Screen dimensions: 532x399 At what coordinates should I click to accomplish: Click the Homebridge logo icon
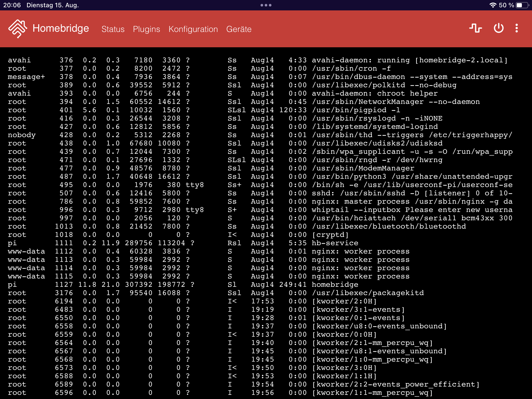point(17,29)
